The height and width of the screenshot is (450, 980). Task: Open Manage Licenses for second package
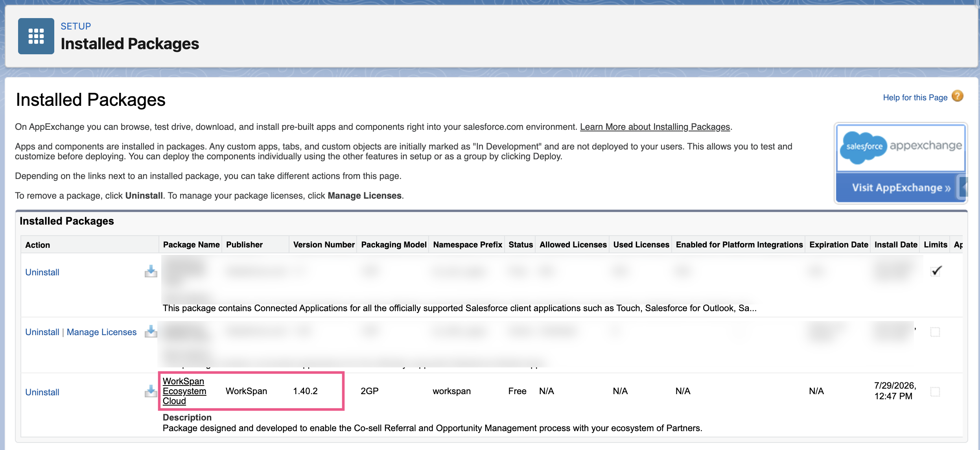101,332
